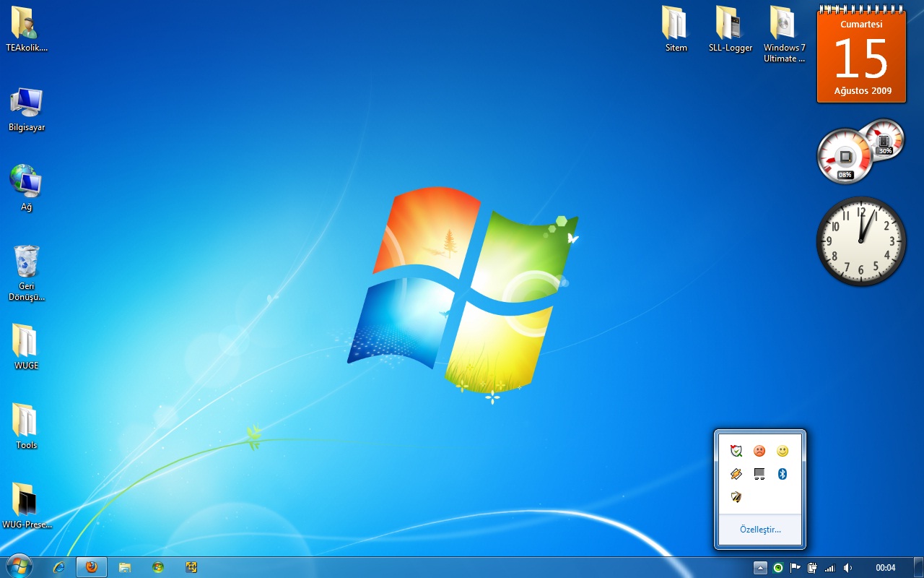
Task: Click the Bluetooth icon in tray popup
Action: 783,474
